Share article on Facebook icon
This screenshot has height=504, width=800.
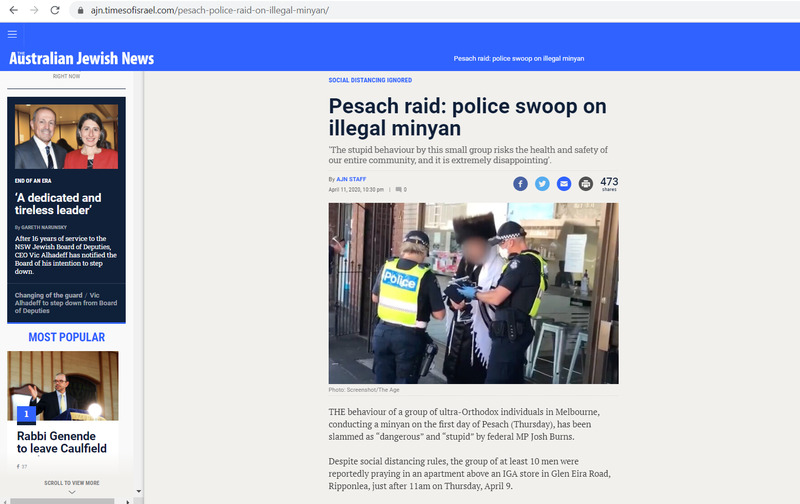pos(520,184)
